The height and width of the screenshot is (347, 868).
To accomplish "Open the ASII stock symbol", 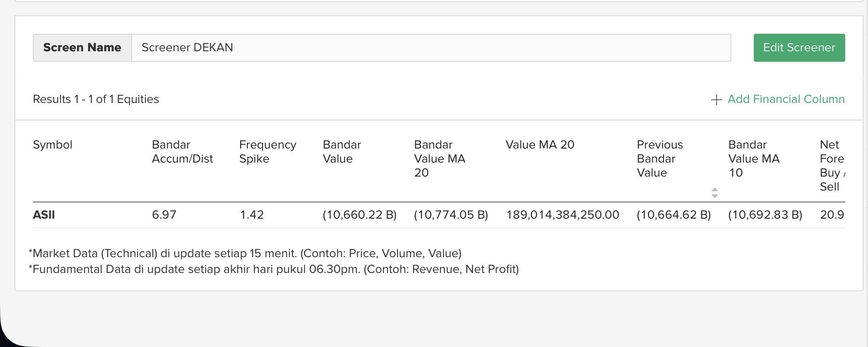I will pyautogui.click(x=44, y=215).
